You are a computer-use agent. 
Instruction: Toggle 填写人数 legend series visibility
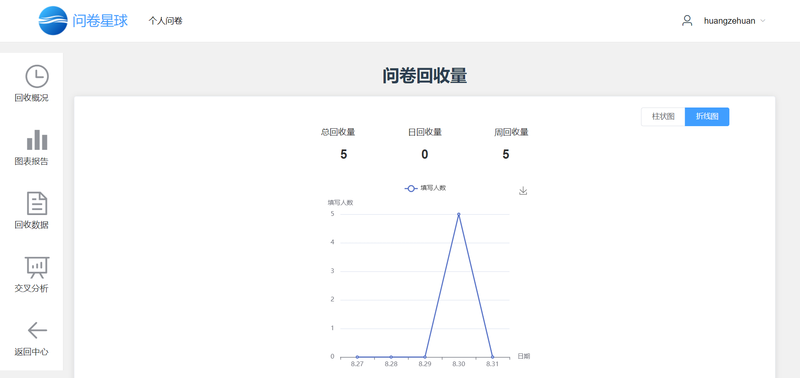tap(426, 188)
